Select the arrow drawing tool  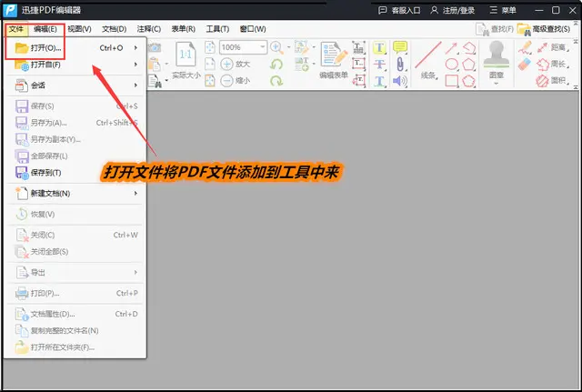pos(451,47)
